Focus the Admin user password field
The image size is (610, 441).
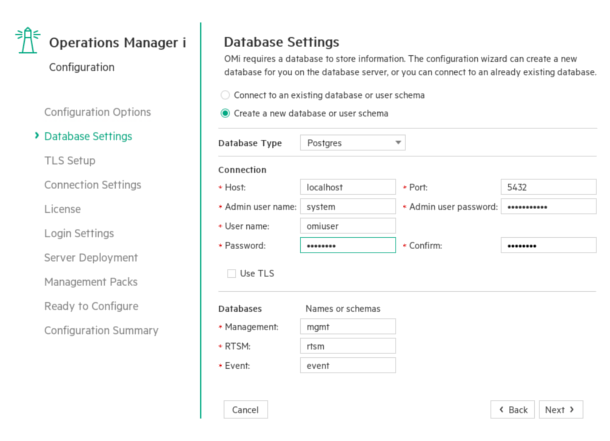(549, 206)
